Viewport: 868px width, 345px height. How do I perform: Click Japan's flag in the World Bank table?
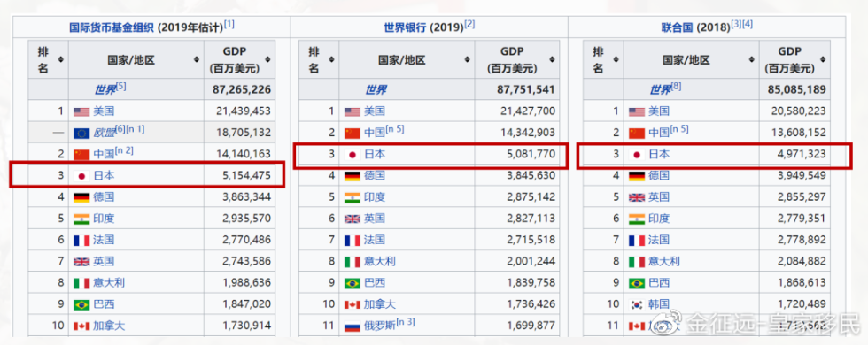tap(353, 154)
